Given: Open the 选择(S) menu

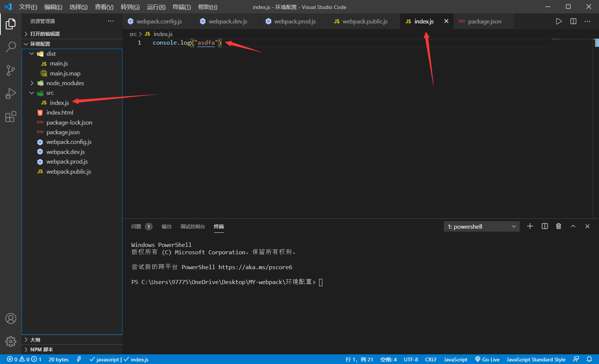Looking at the screenshot, I should click(x=79, y=7).
